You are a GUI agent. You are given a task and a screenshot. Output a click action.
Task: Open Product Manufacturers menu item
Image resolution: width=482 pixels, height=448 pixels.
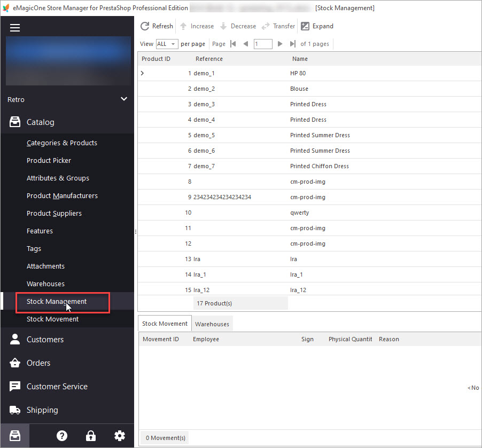pyautogui.click(x=62, y=196)
